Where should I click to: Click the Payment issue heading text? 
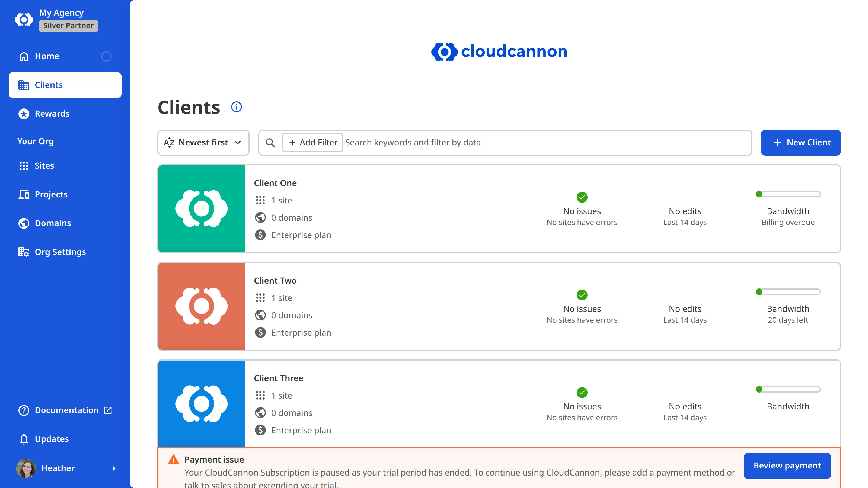pos(214,459)
